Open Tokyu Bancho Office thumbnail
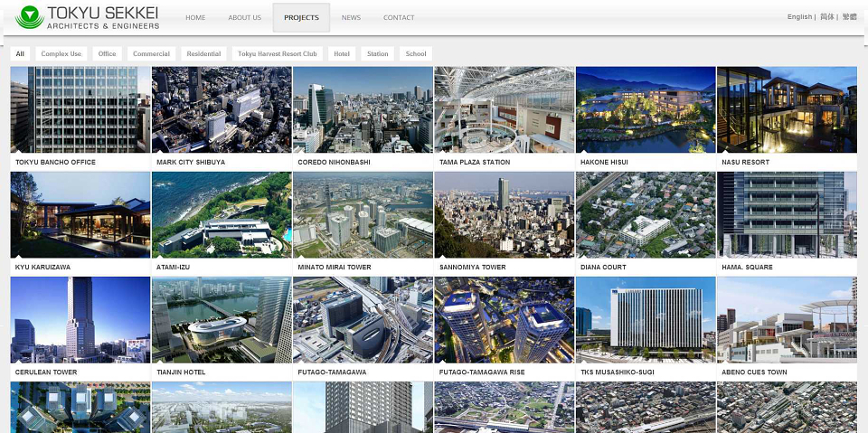 click(80, 109)
